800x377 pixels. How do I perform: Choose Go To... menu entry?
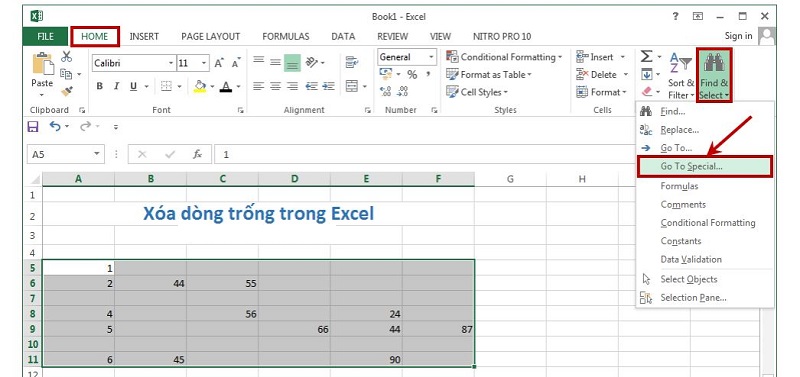point(705,148)
